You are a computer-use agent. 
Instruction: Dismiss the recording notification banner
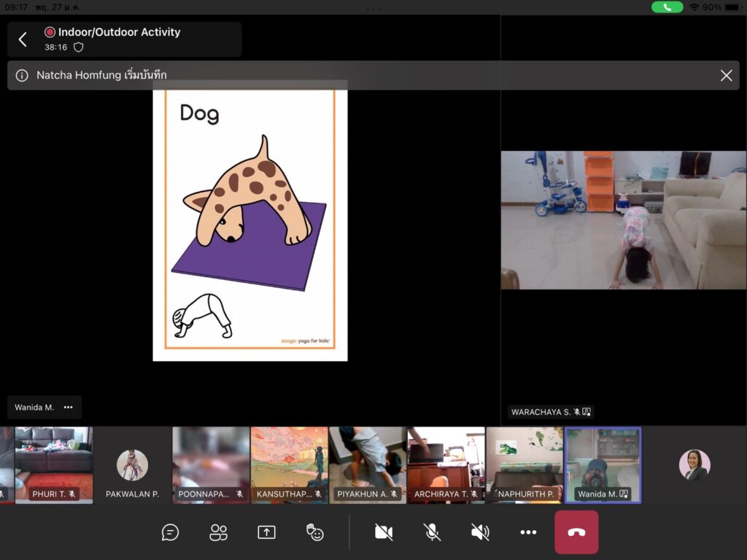click(726, 75)
